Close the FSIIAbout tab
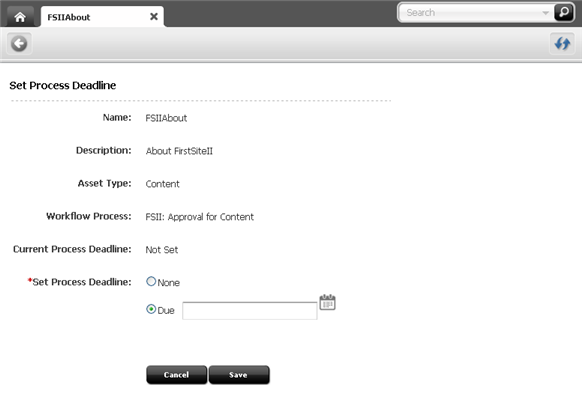 coord(154,17)
